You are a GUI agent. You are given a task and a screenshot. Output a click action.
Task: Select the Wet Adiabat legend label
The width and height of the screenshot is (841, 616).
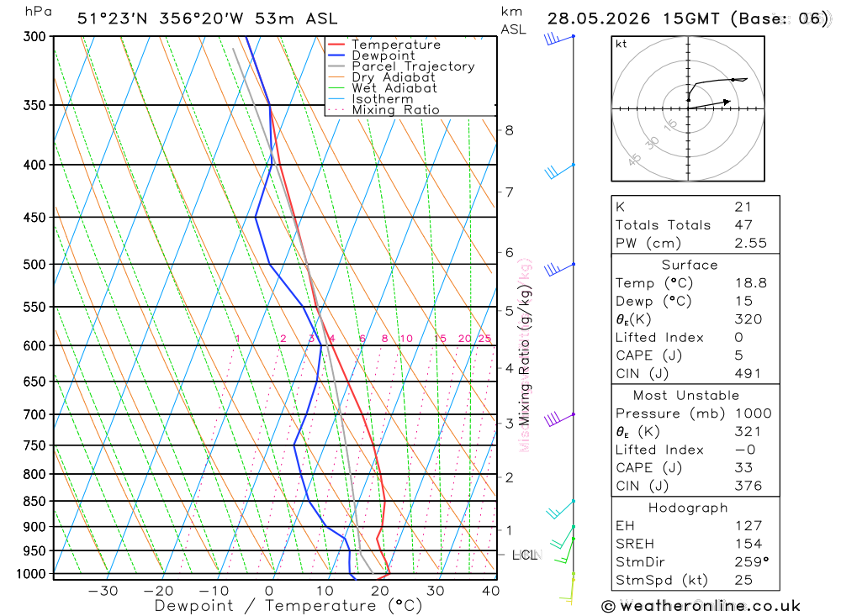(x=394, y=88)
